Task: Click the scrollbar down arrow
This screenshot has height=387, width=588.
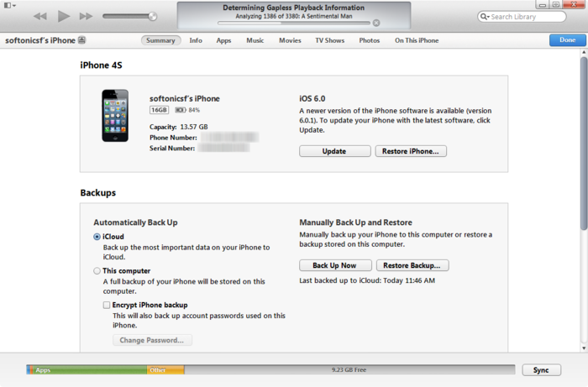Action: point(584,348)
